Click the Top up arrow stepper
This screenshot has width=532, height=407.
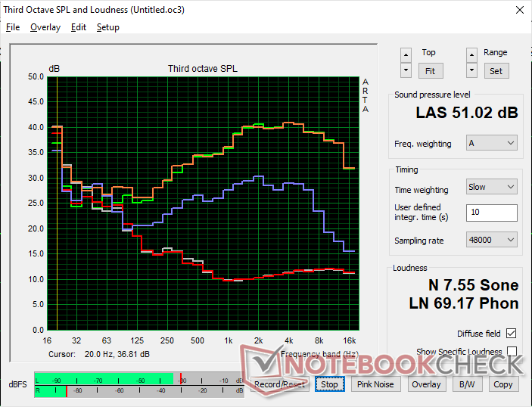point(406,54)
